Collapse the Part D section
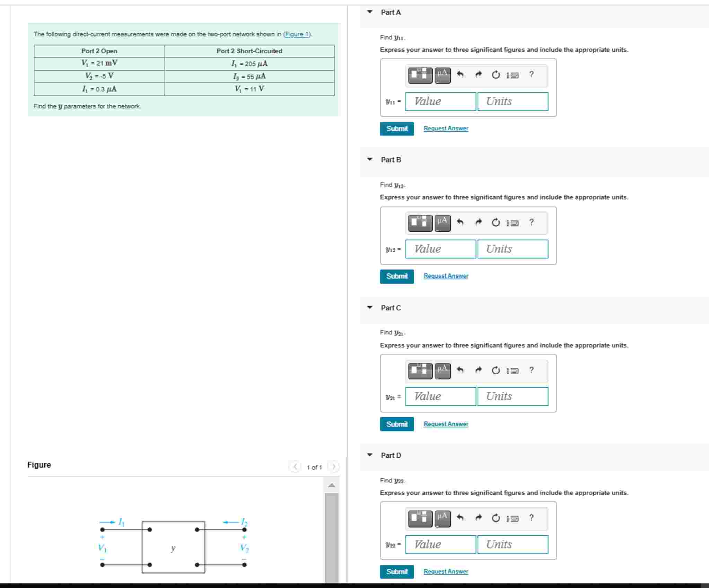The width and height of the screenshot is (709, 588). click(370, 455)
